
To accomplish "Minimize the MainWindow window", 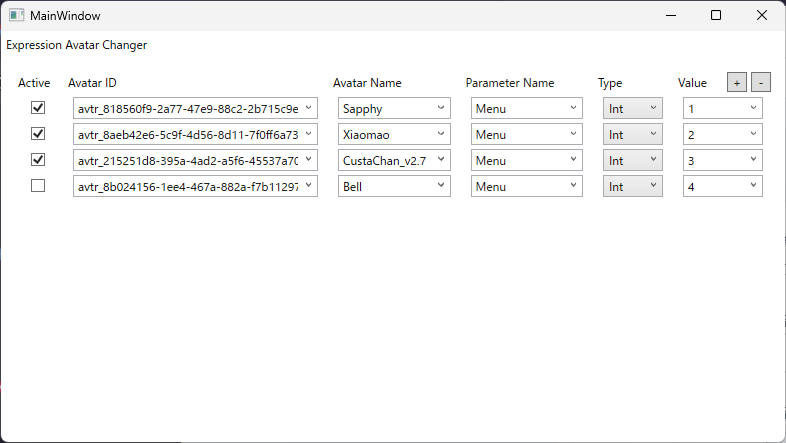I will pos(671,16).
